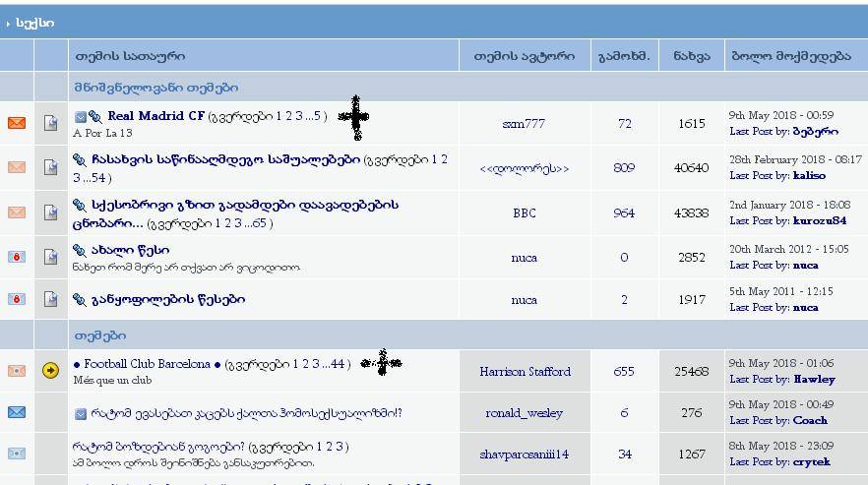Click the Last Post link in Football Club Barcelona row
The image size is (868, 485).
pos(759,380)
